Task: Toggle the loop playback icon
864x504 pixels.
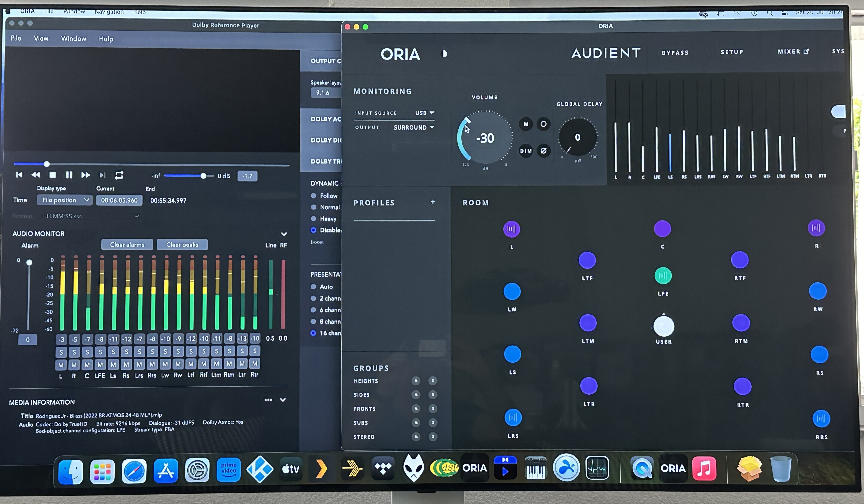Action: coord(119,175)
